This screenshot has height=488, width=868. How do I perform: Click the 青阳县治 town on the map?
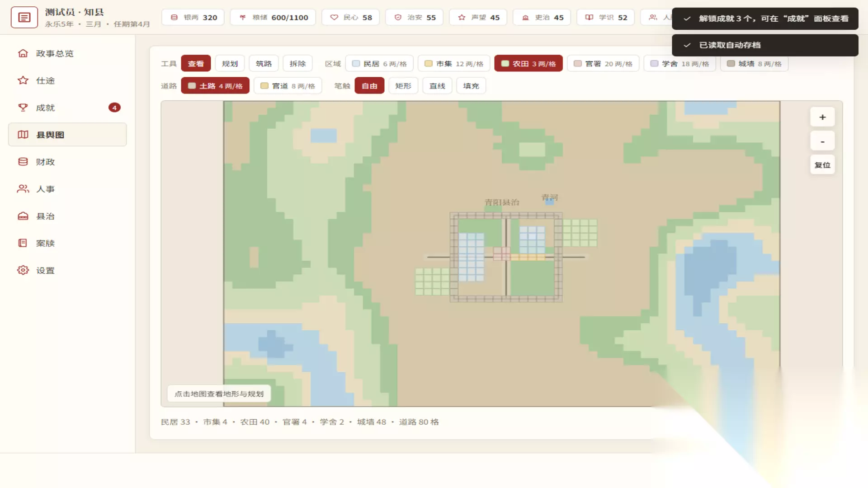click(x=502, y=202)
